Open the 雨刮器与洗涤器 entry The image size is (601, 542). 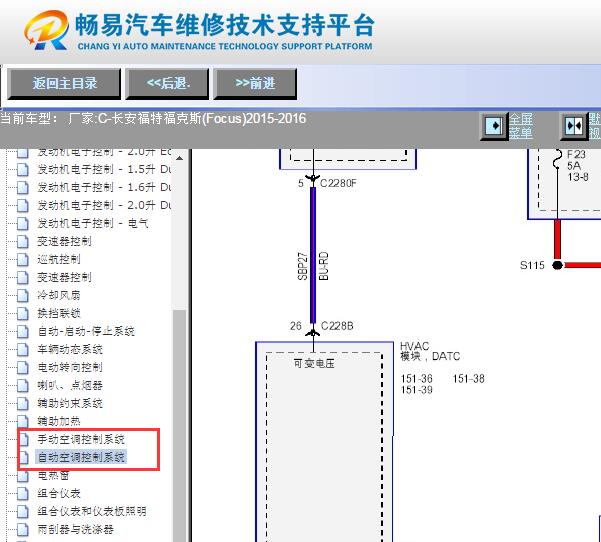point(75,529)
